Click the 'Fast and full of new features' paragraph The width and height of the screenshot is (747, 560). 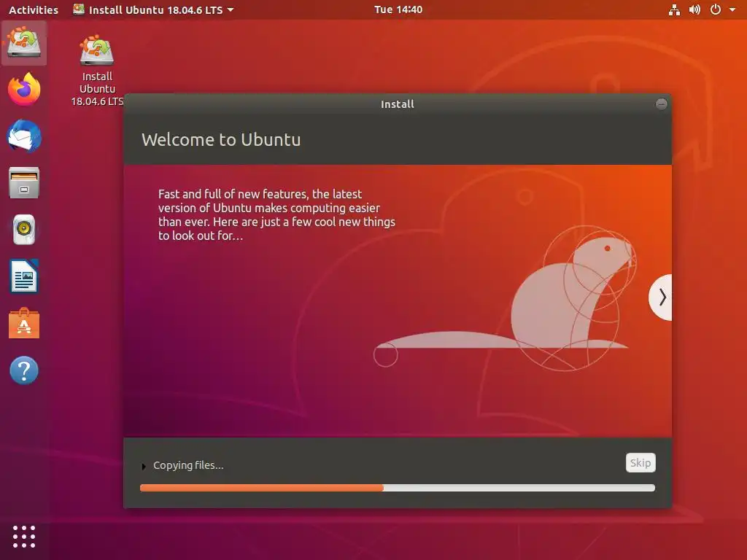click(276, 215)
